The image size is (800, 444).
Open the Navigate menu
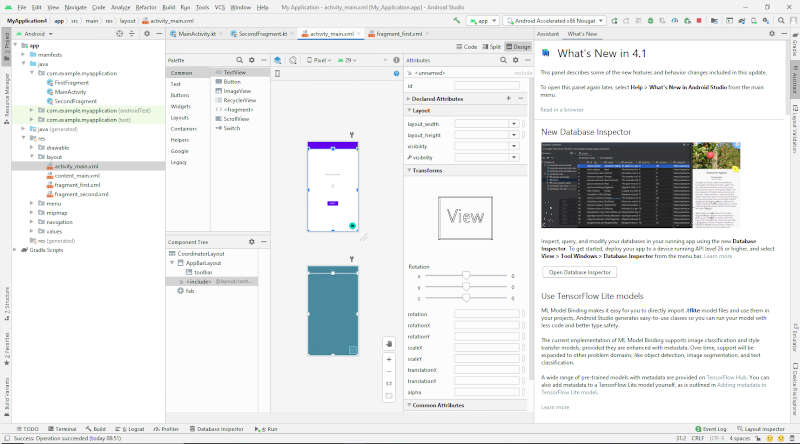point(76,7)
